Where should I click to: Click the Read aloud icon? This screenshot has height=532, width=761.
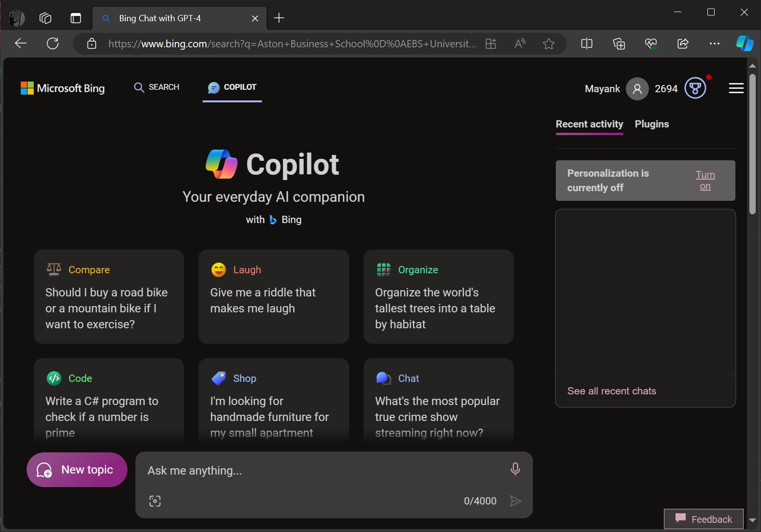[520, 44]
